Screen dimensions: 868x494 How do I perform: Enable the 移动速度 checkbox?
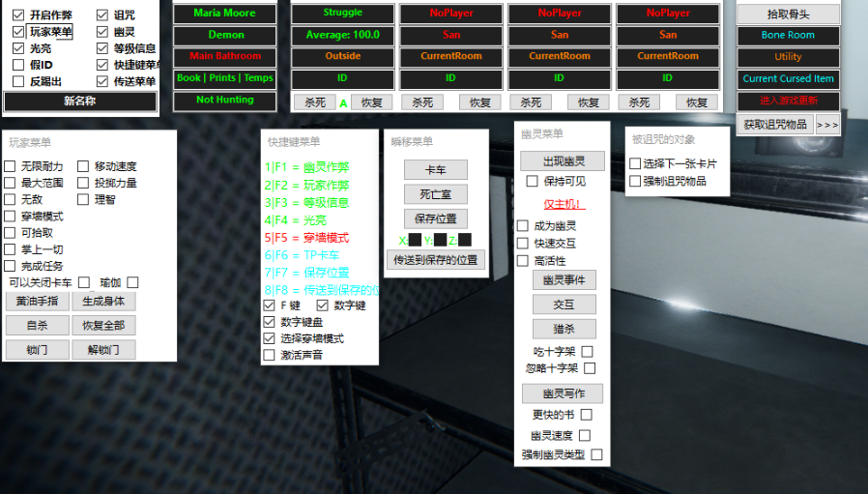83,166
